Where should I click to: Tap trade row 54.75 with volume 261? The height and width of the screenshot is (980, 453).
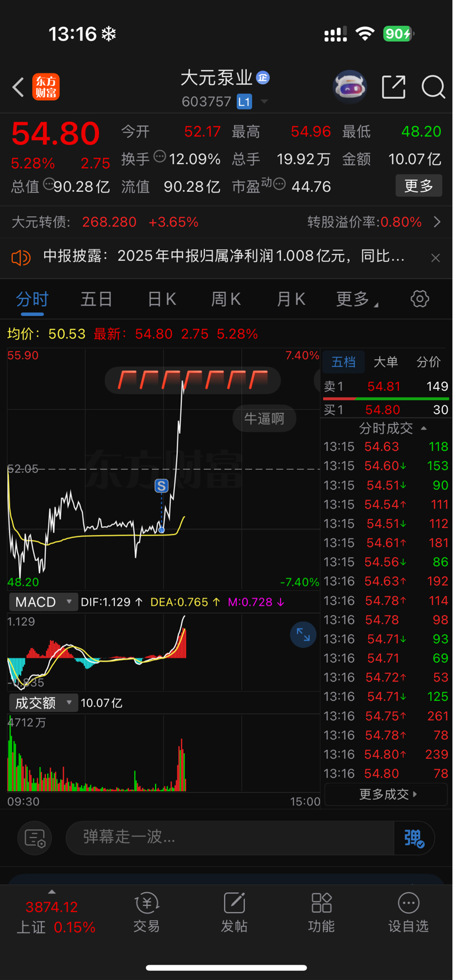(386, 716)
